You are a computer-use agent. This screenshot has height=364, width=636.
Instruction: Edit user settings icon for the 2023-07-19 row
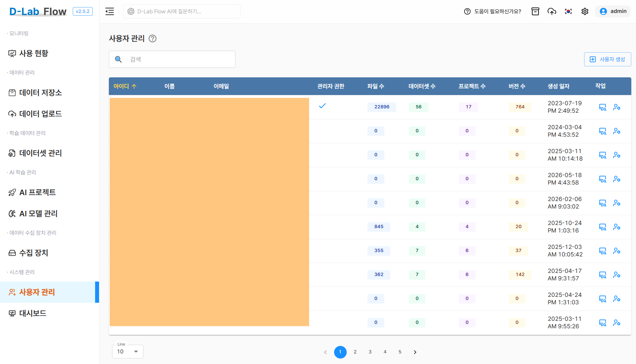pyautogui.click(x=617, y=107)
